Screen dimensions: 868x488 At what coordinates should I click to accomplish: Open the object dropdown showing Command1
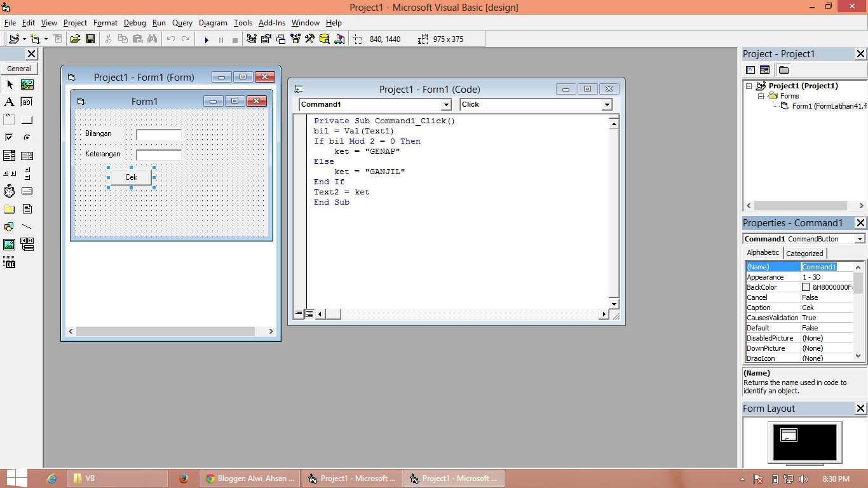pos(447,104)
